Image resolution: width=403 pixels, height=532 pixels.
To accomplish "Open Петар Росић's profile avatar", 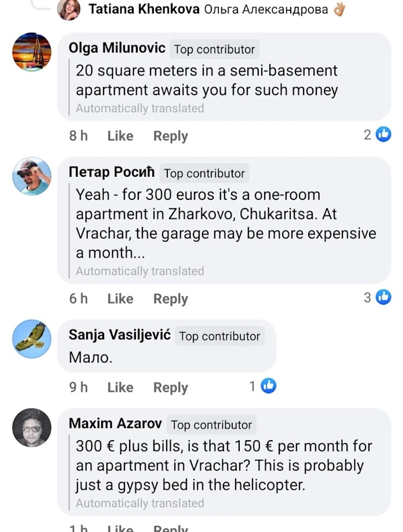I will click(32, 176).
